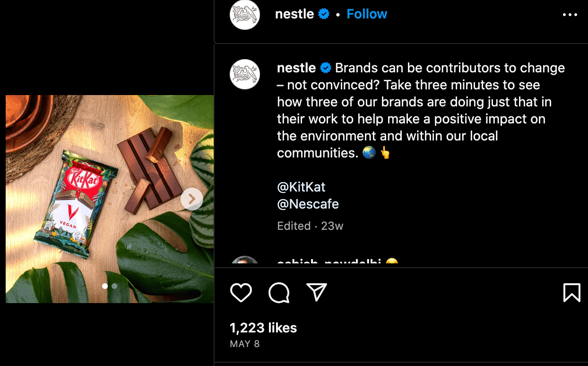
Task: View the 1,223 likes list
Action: 263,328
